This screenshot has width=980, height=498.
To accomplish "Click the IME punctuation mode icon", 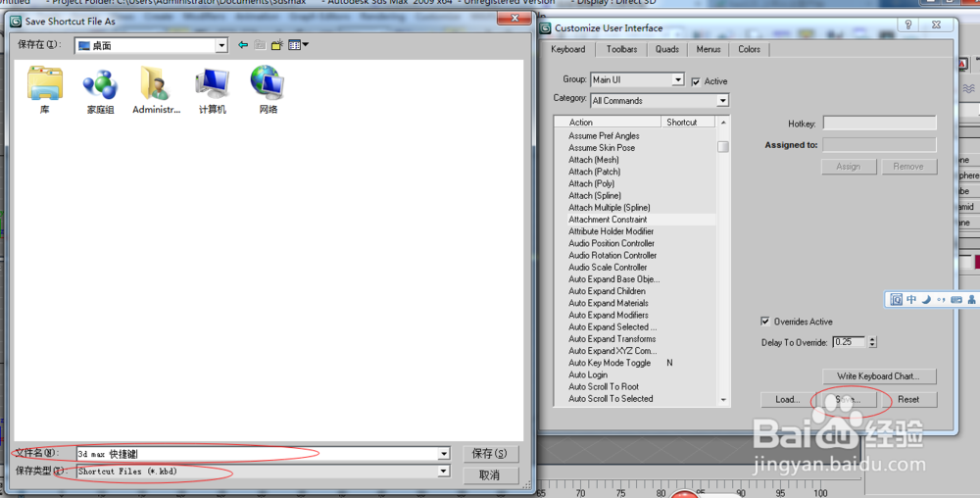I will point(941,299).
